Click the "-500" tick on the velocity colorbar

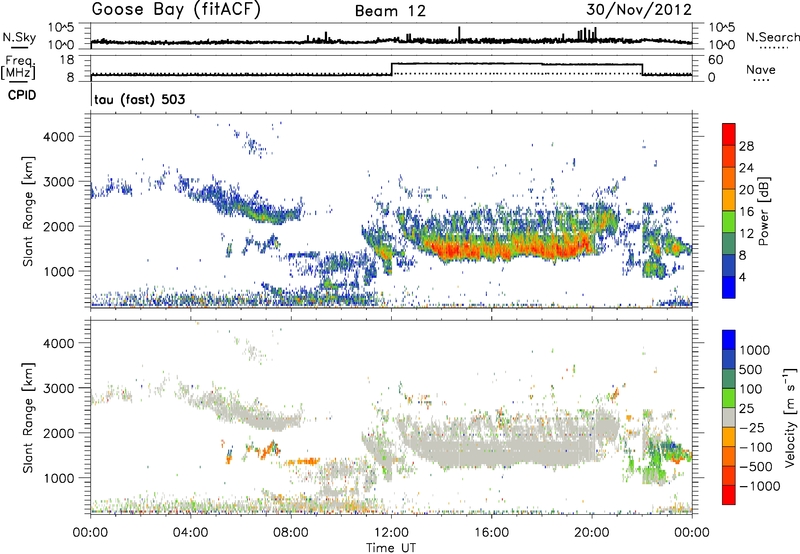tap(756, 466)
